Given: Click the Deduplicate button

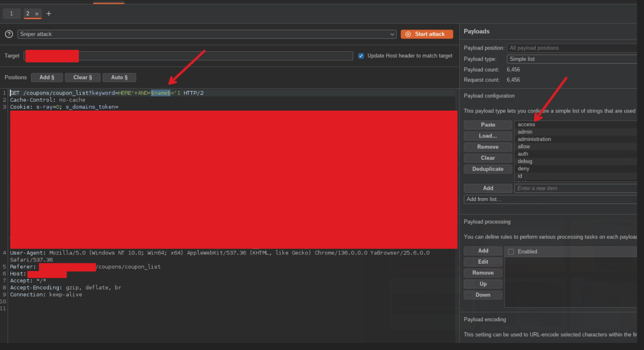Looking at the screenshot, I should [x=488, y=169].
